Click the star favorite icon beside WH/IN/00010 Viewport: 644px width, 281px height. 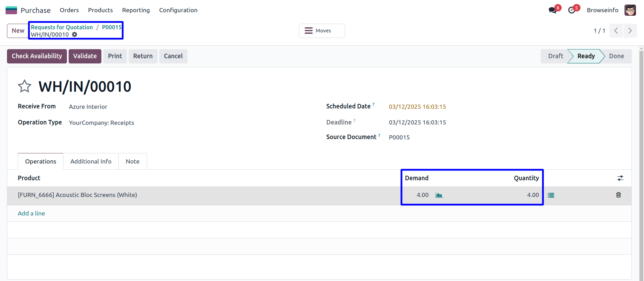24,86
